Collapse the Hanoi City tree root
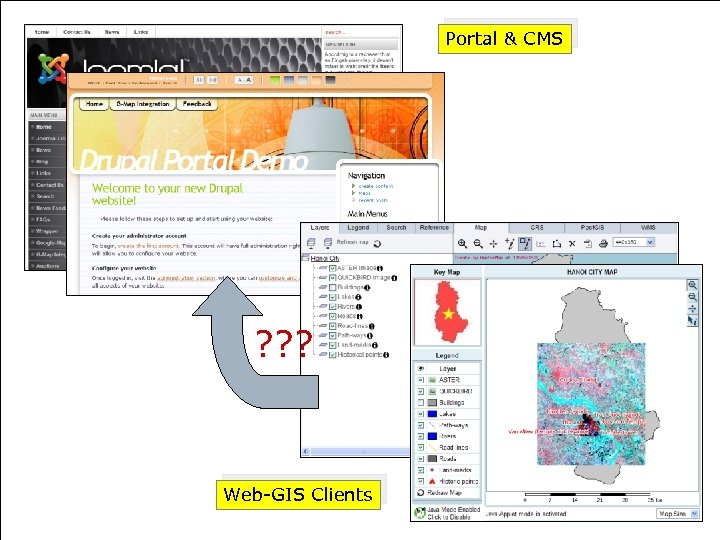The image size is (720, 540). coord(305,258)
